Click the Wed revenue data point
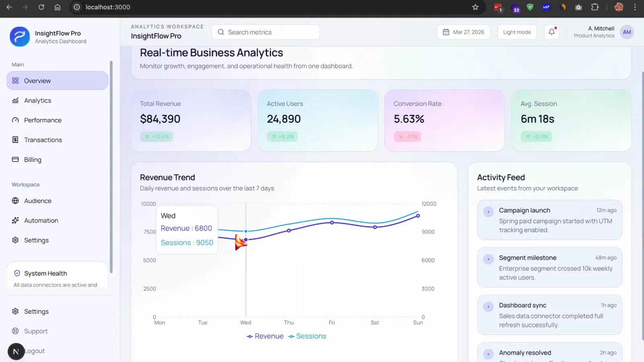 246,240
